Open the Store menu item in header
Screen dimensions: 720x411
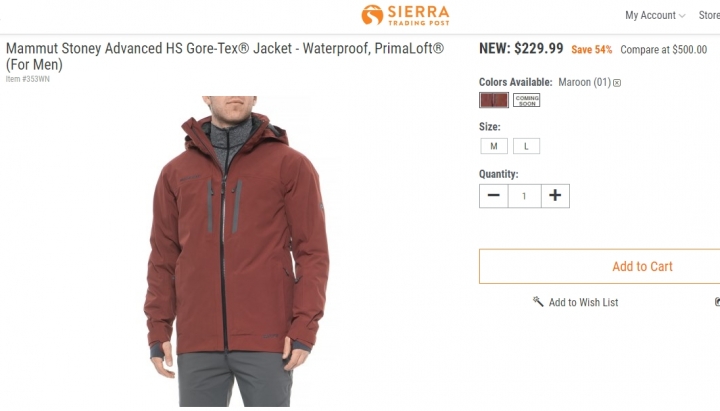pos(709,16)
